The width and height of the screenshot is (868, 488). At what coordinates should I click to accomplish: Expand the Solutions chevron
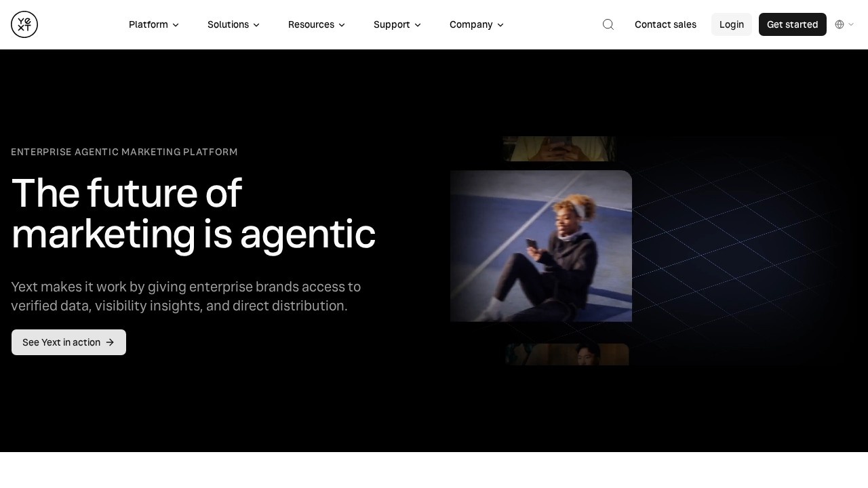256,25
